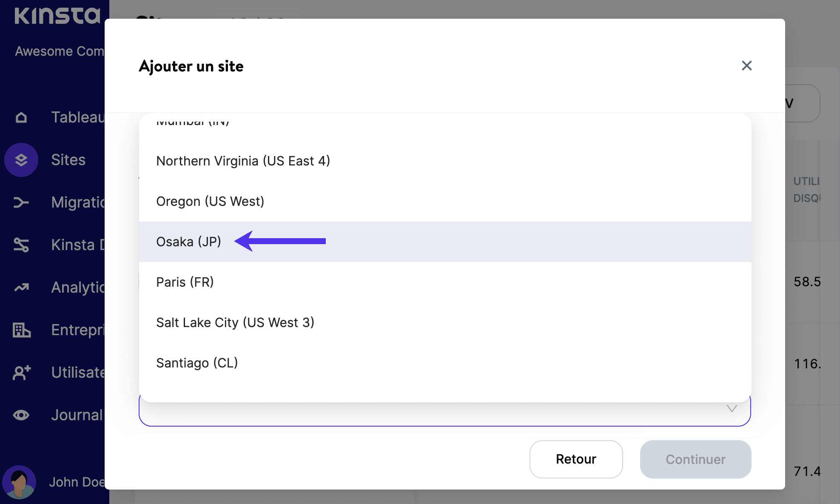Select Osaka (JP) from the location list

pyautogui.click(x=188, y=242)
